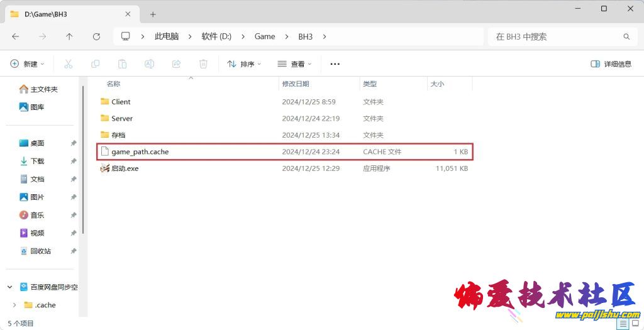
Task: Click the Game breadcrumb in address bar
Action: 265,36
